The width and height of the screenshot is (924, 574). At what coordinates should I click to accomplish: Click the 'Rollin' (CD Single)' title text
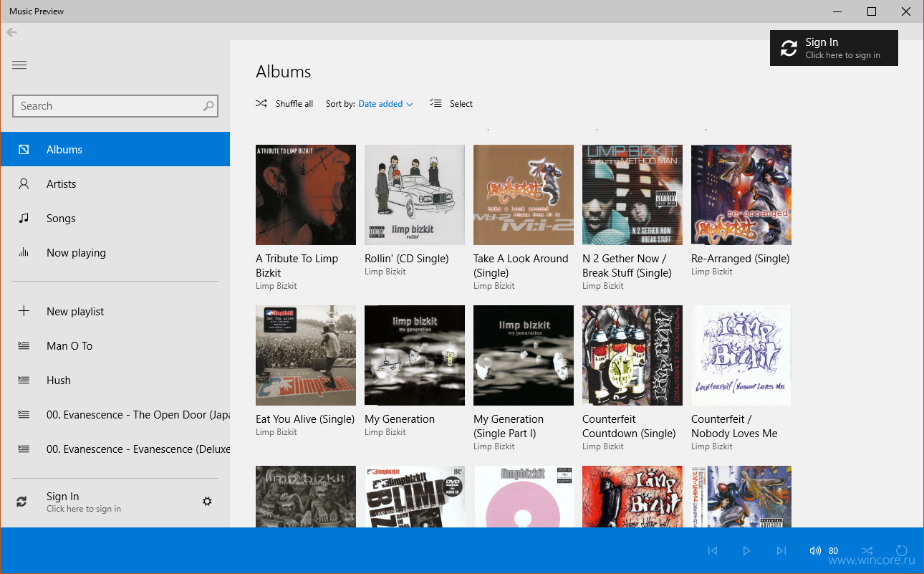(407, 259)
